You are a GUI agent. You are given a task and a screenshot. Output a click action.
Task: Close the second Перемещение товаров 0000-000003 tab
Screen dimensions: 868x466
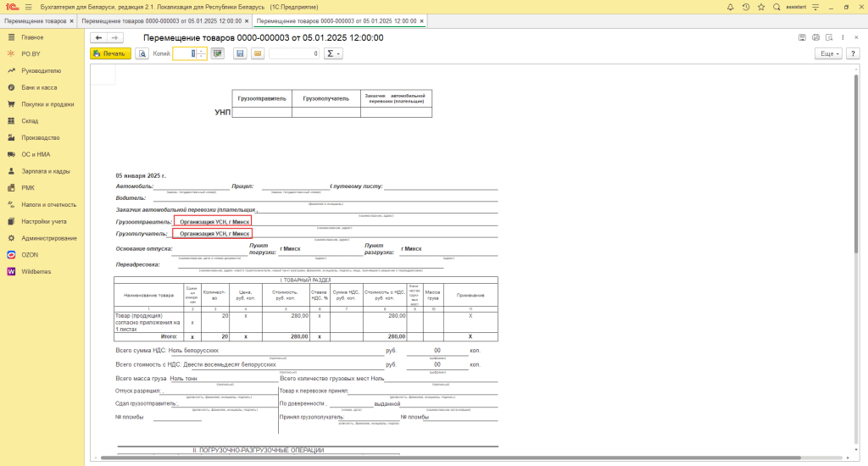(x=247, y=21)
